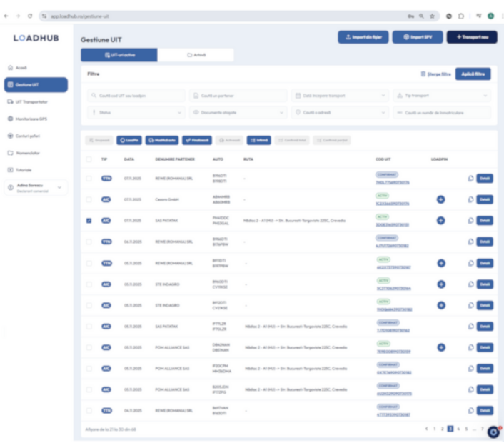Click the Import SPV button
504x448 pixels.
pyautogui.click(x=417, y=37)
